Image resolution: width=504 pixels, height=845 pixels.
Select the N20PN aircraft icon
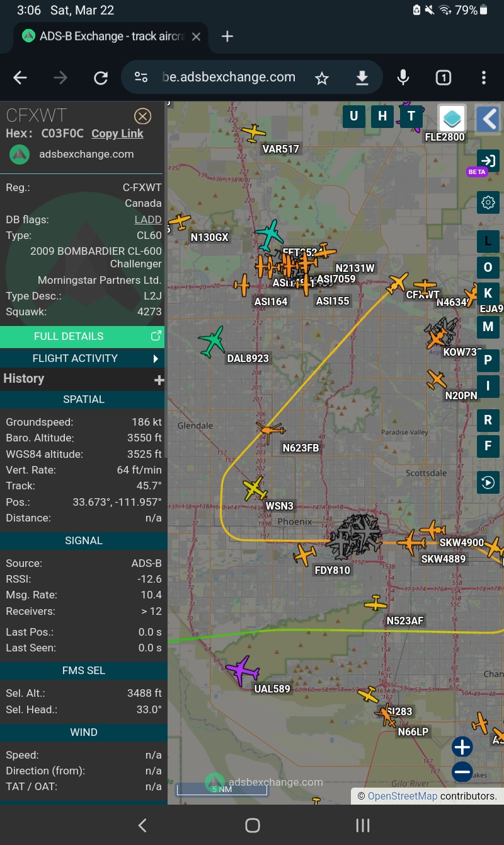click(x=436, y=380)
